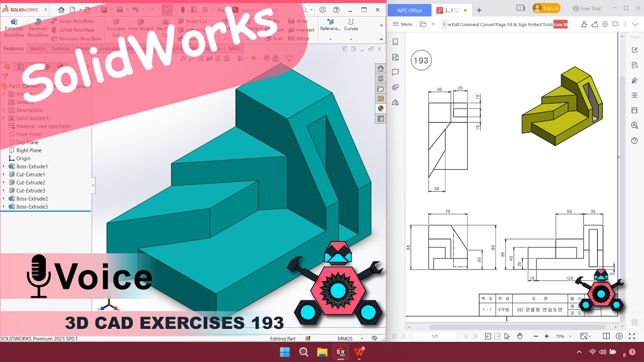Select the Mirror feature tool

[299, 39]
